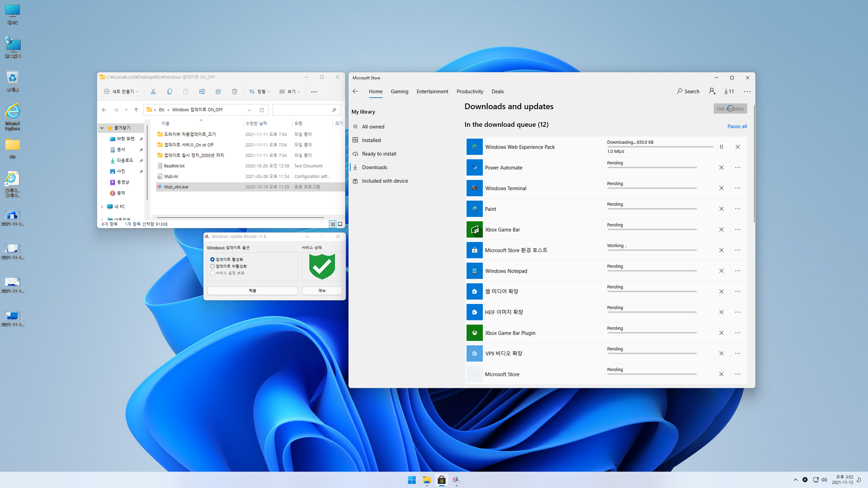Select the ReadMe.txt file
This screenshot has width=868, height=488.
(x=174, y=166)
